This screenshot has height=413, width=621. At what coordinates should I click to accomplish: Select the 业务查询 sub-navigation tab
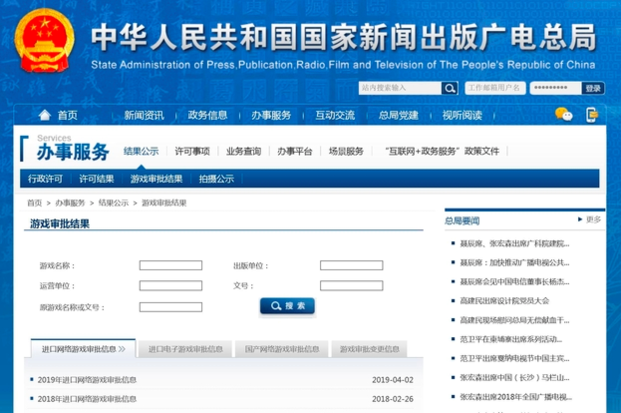coord(244,151)
